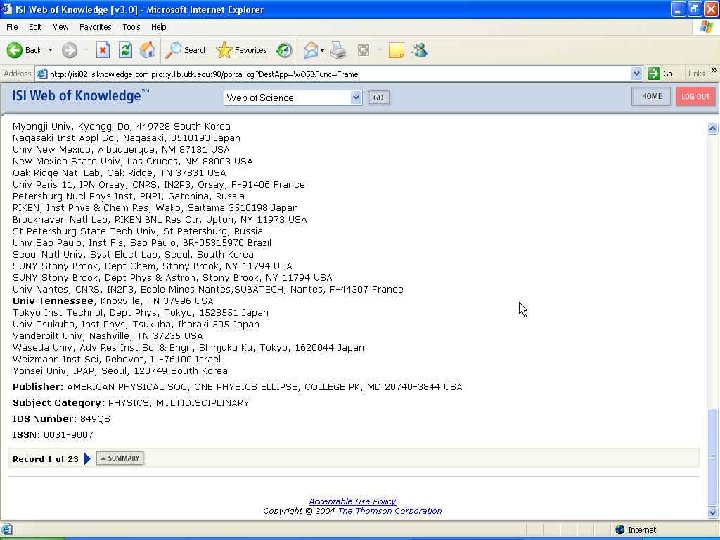Viewport: 720px width, 540px height.
Task: Click the IE page icon in the title bar
Action: pos(6,9)
